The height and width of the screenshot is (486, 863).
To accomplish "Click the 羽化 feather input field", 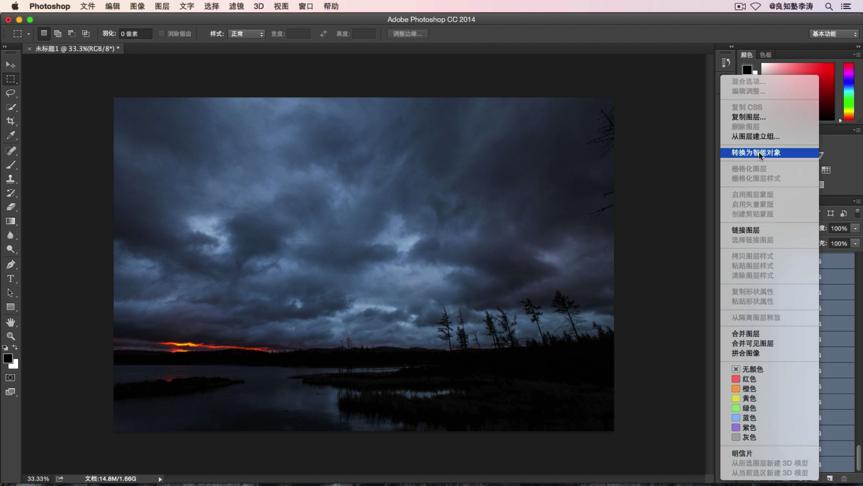I will pos(134,34).
